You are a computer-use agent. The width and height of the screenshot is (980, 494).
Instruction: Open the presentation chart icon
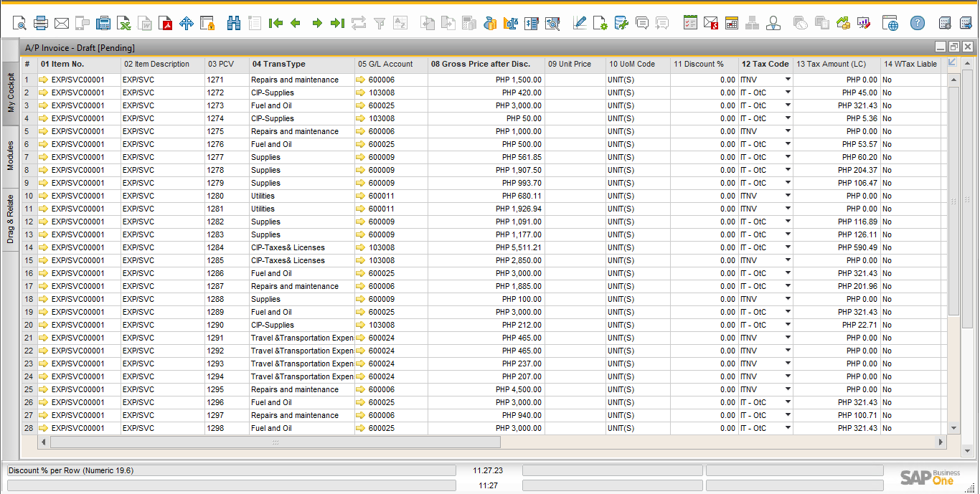pyautogui.click(x=863, y=24)
